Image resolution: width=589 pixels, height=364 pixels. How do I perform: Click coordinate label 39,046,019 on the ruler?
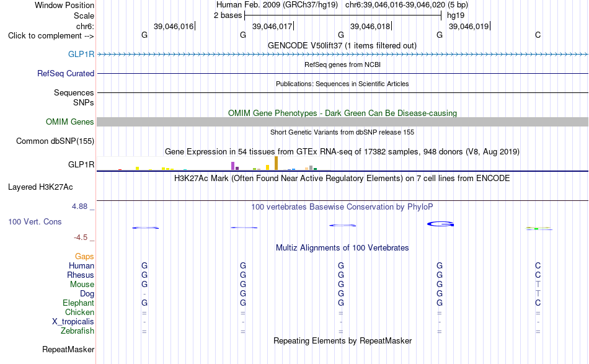(x=469, y=26)
